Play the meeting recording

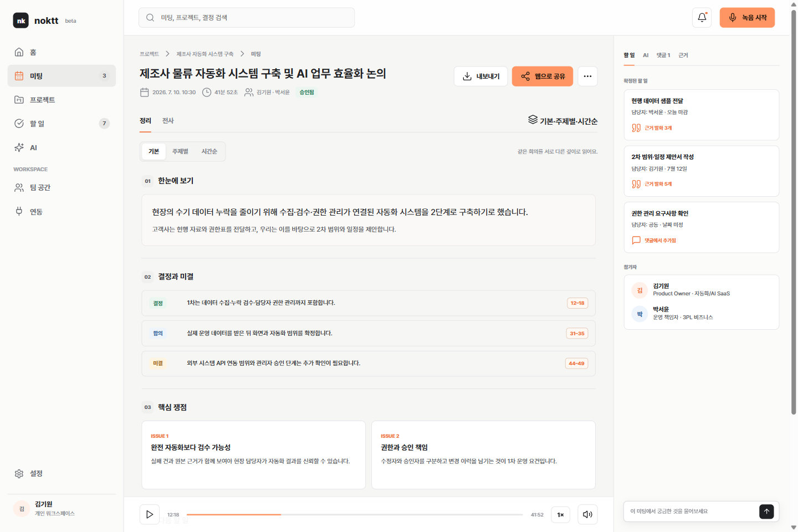coord(150,514)
